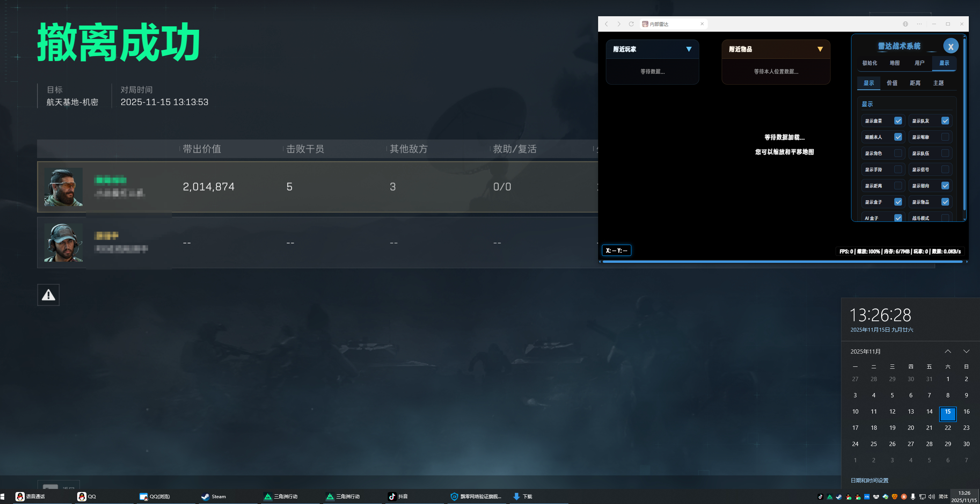Open the 抖音 taskbar icon
The image size is (980, 504).
[398, 497]
